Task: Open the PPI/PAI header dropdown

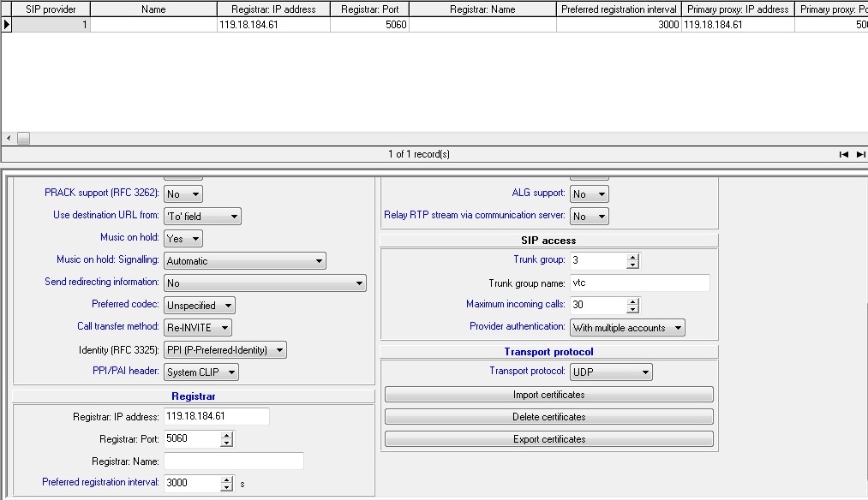Action: tap(201, 372)
